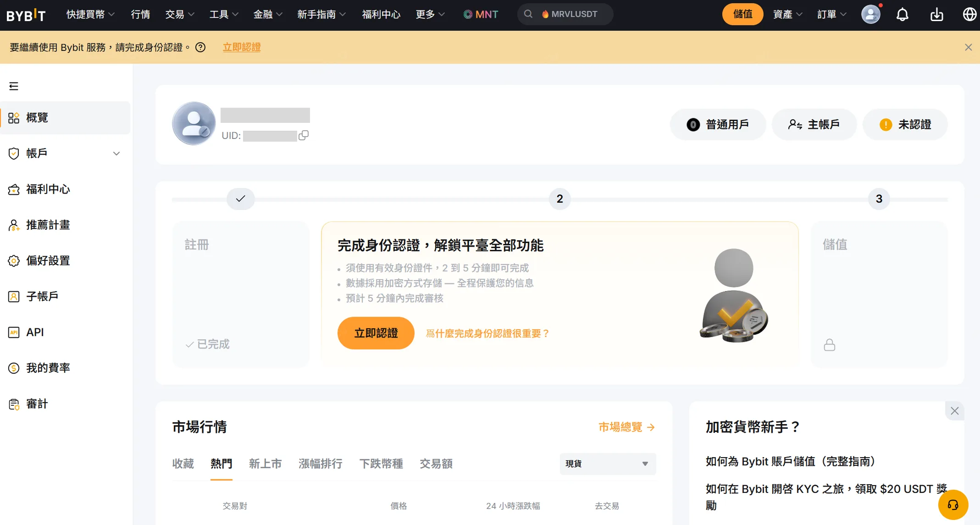This screenshot has height=525, width=980.
Task: Expand the 工具 menu
Action: (224, 15)
